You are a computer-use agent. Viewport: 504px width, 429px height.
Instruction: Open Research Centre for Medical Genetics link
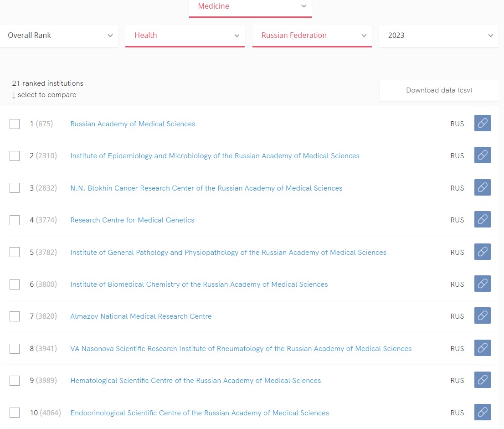[132, 220]
